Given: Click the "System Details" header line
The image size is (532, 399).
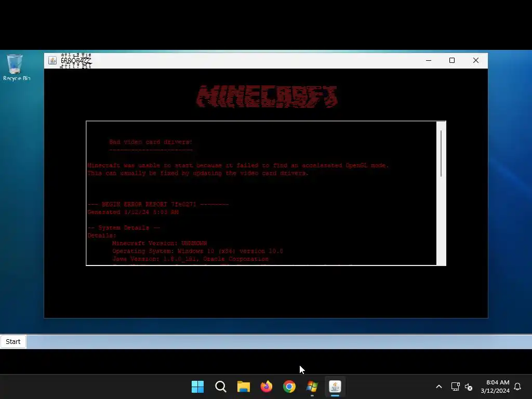Looking at the screenshot, I should (124, 228).
